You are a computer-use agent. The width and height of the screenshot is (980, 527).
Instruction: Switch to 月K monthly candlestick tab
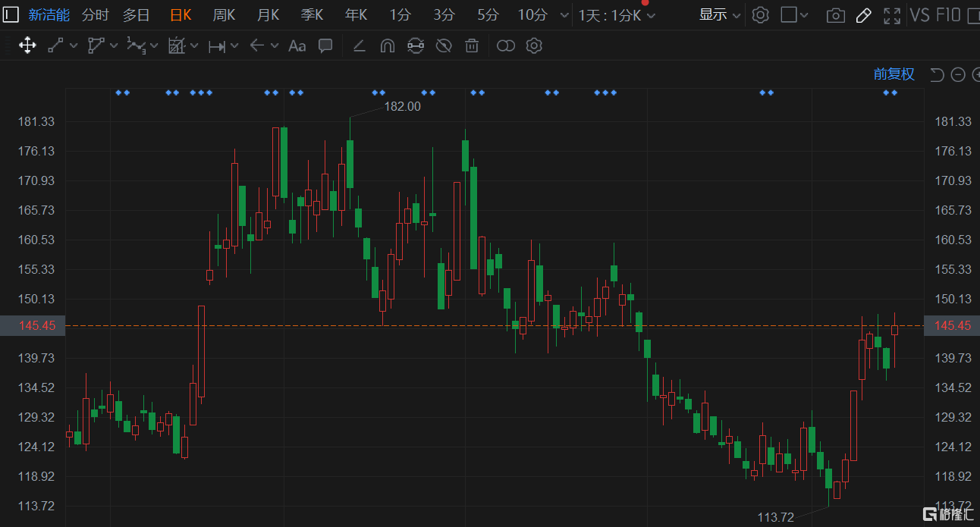pos(269,14)
